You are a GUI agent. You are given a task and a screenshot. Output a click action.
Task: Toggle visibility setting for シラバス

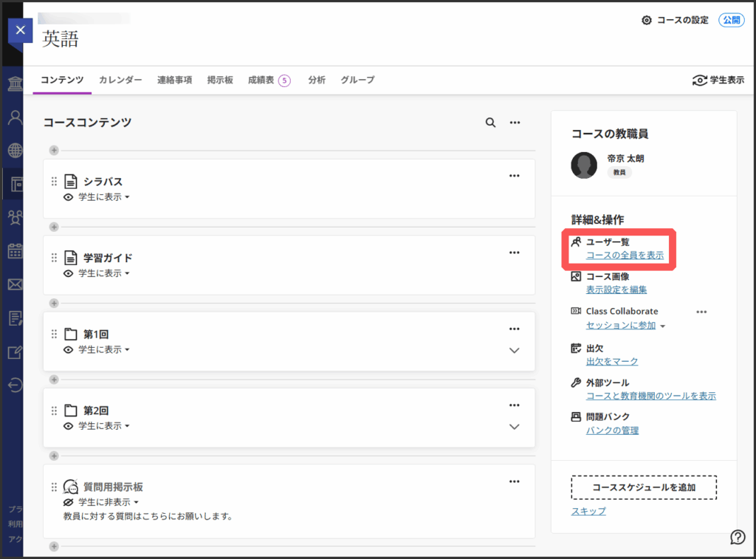97,197
